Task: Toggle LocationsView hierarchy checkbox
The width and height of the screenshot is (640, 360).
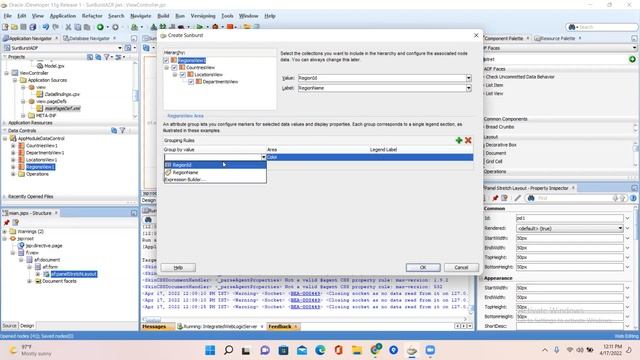Action: [182, 75]
